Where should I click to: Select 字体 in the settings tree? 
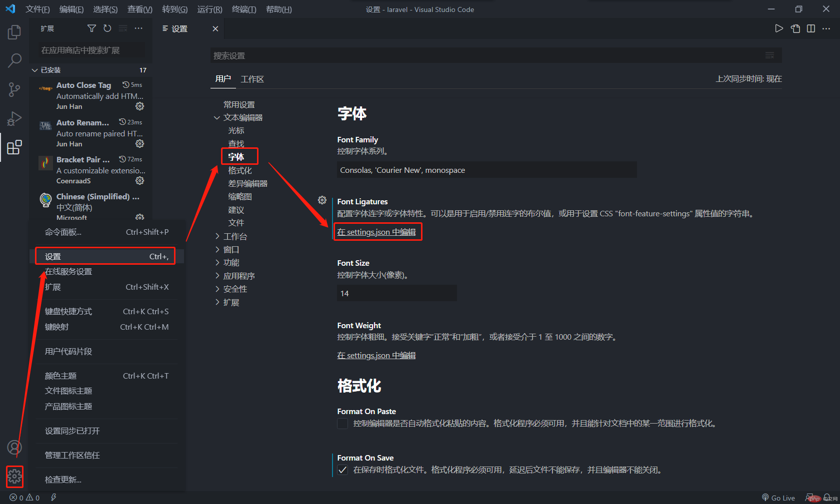click(236, 157)
